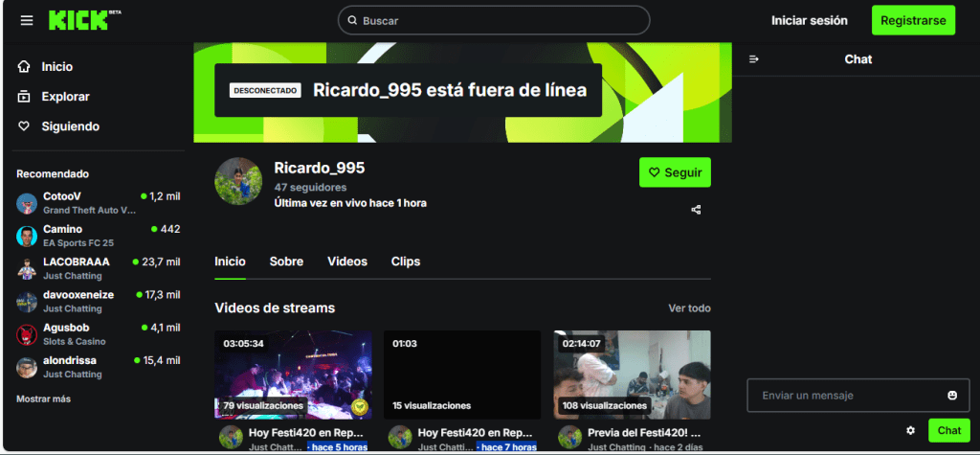The height and width of the screenshot is (455, 980).
Task: Click EA Sports FC 25 category under Camino
Action: (x=78, y=243)
